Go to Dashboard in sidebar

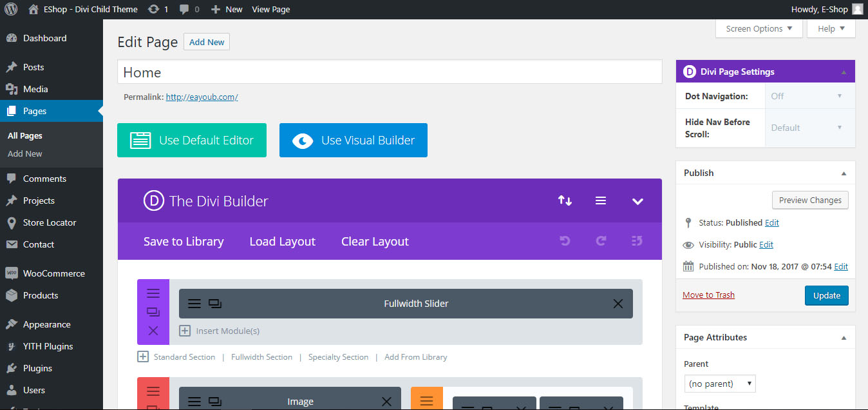(52, 38)
